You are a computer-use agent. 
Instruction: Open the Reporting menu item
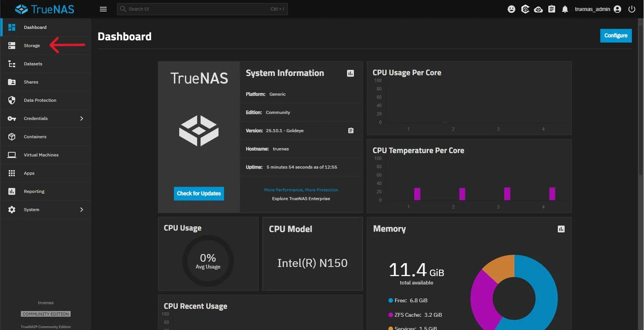[x=46, y=191]
